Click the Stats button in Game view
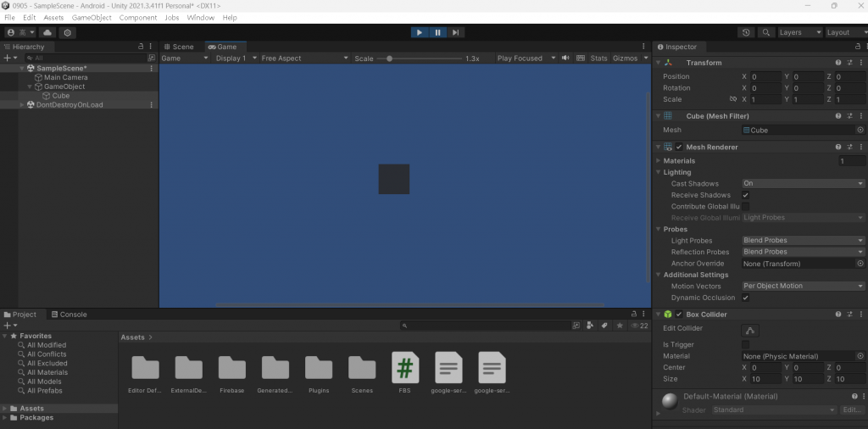Viewport: 868px width, 429px height. 598,58
